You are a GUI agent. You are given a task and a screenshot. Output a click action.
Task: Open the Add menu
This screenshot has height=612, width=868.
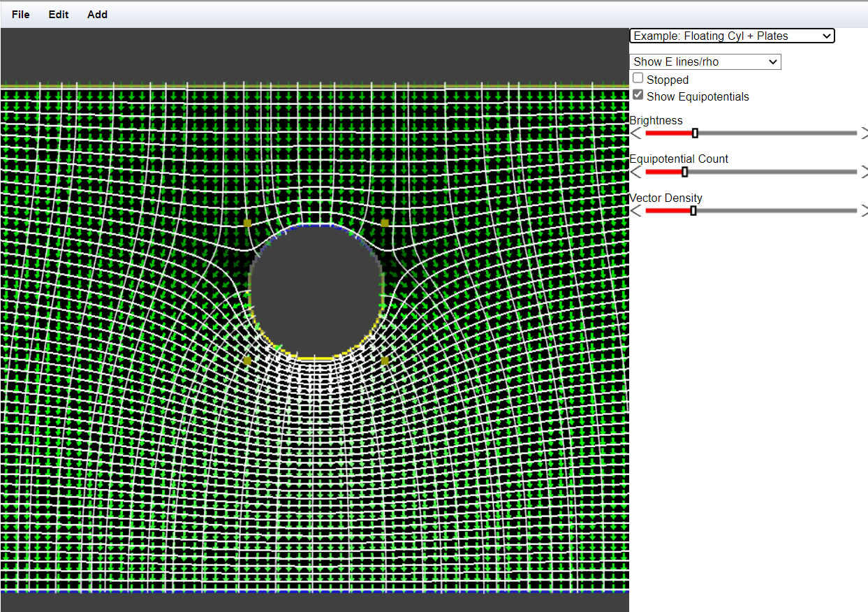[97, 14]
